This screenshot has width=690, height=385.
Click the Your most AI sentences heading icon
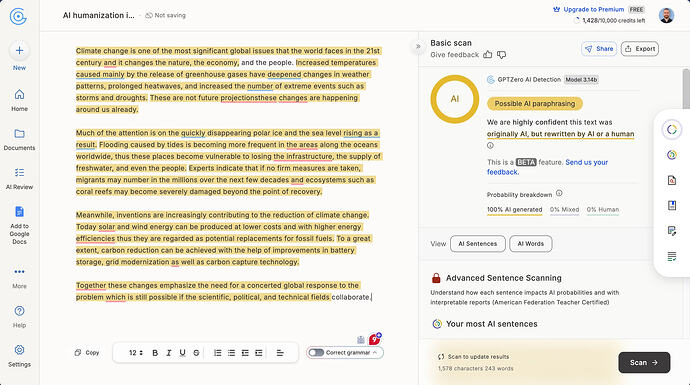437,324
